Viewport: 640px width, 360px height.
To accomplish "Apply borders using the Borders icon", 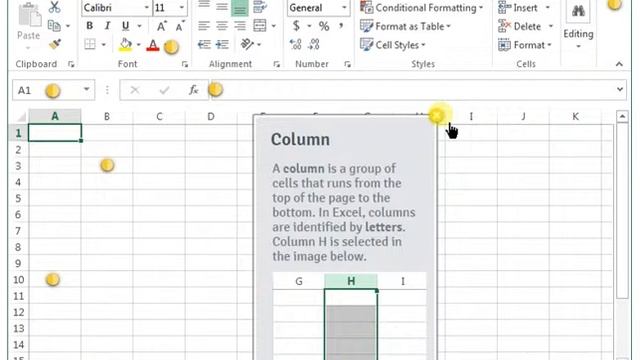I will (x=89, y=44).
